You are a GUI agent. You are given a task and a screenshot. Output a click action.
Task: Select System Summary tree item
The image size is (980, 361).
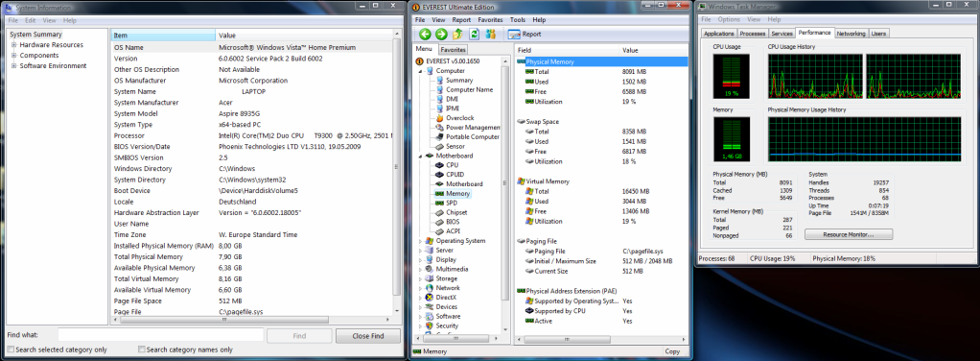point(35,35)
